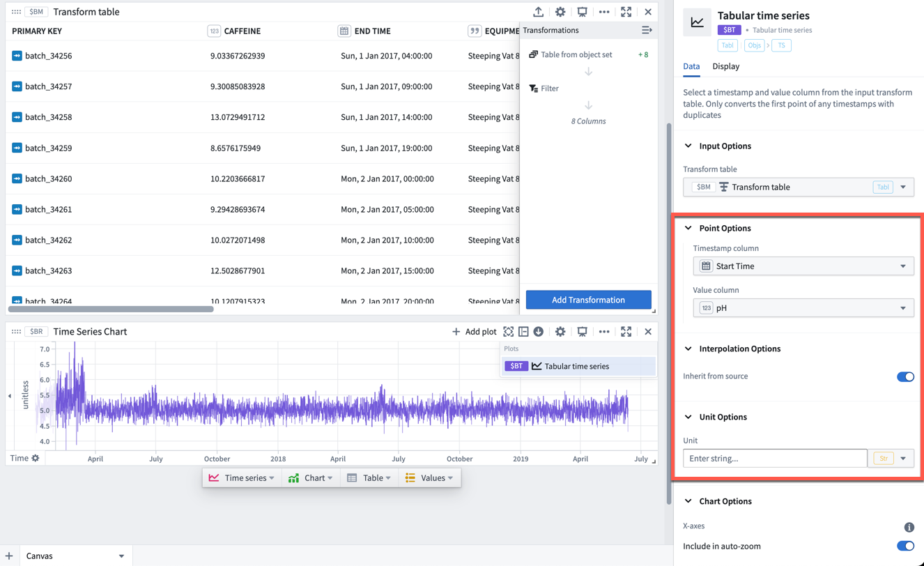Open the Unit type Str dropdown
This screenshot has height=566, width=924.
click(x=891, y=458)
